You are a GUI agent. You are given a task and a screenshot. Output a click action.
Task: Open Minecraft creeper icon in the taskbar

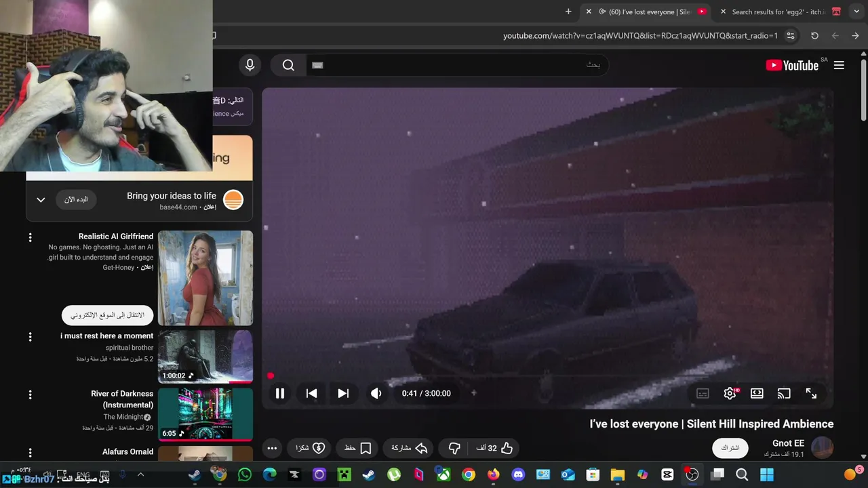point(344,474)
